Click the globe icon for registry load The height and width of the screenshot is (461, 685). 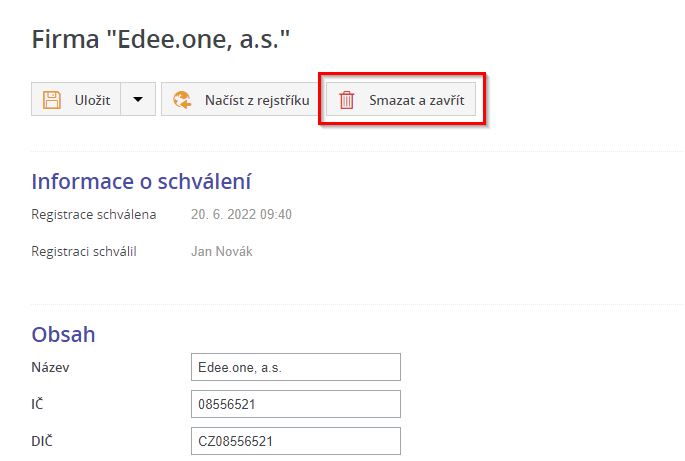pyautogui.click(x=182, y=100)
